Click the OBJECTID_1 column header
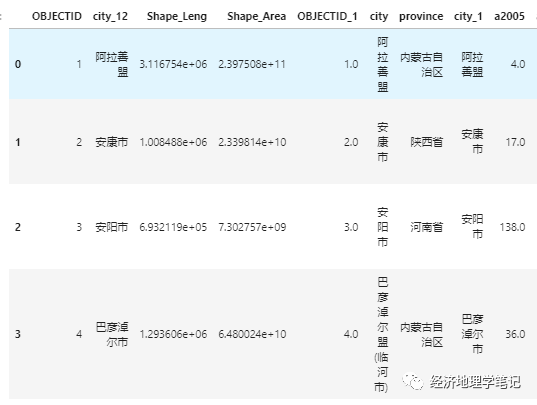Image resolution: width=537 pixels, height=405 pixels. tap(327, 16)
